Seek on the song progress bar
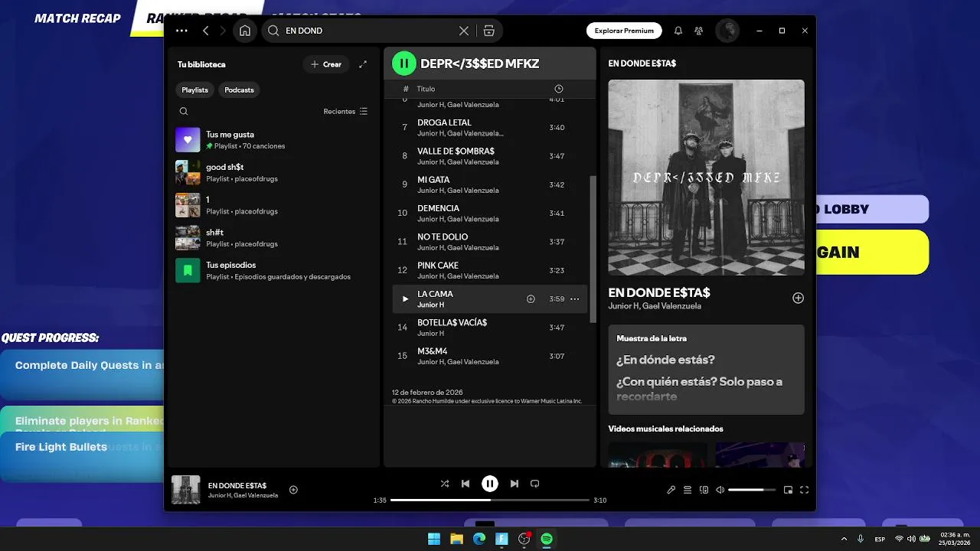The height and width of the screenshot is (551, 980). pyautogui.click(x=490, y=500)
